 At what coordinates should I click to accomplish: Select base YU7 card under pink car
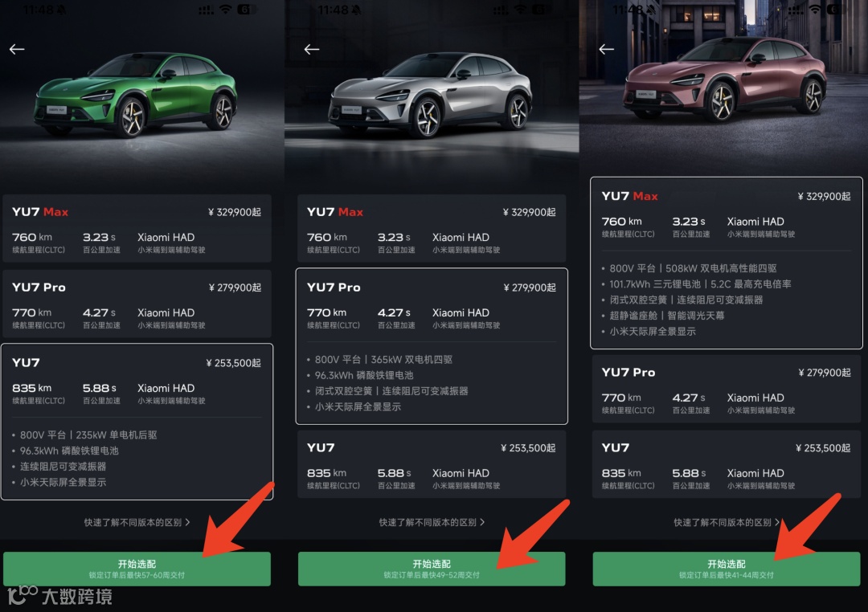(x=727, y=464)
